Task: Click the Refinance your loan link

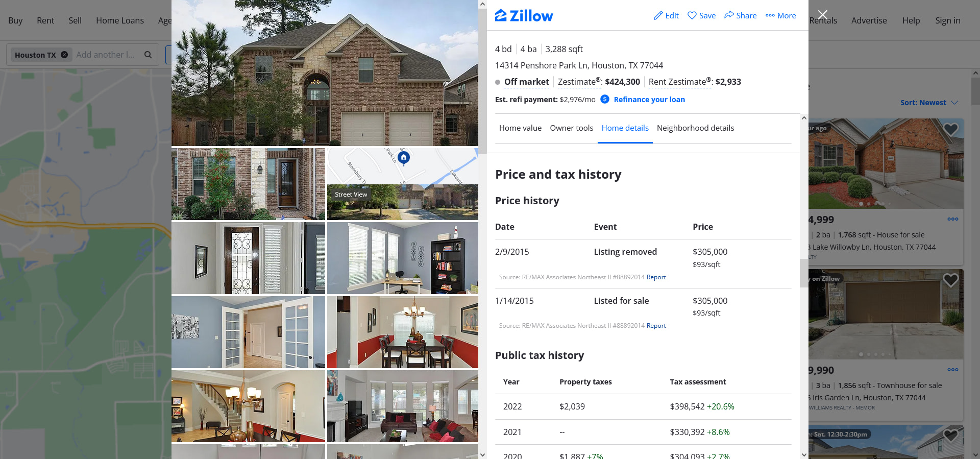Action: [x=649, y=100]
